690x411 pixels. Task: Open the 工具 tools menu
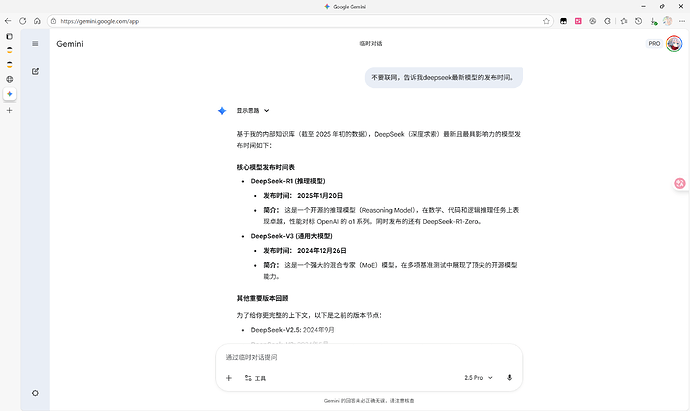255,378
